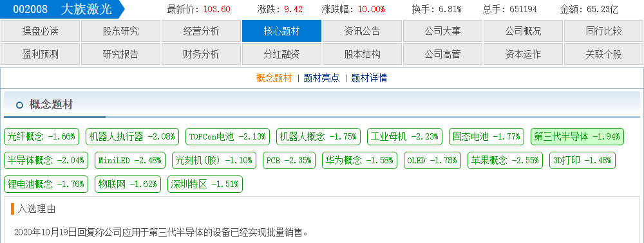Click latest price value 103.60
This screenshot has width=644, height=243.
217,10
